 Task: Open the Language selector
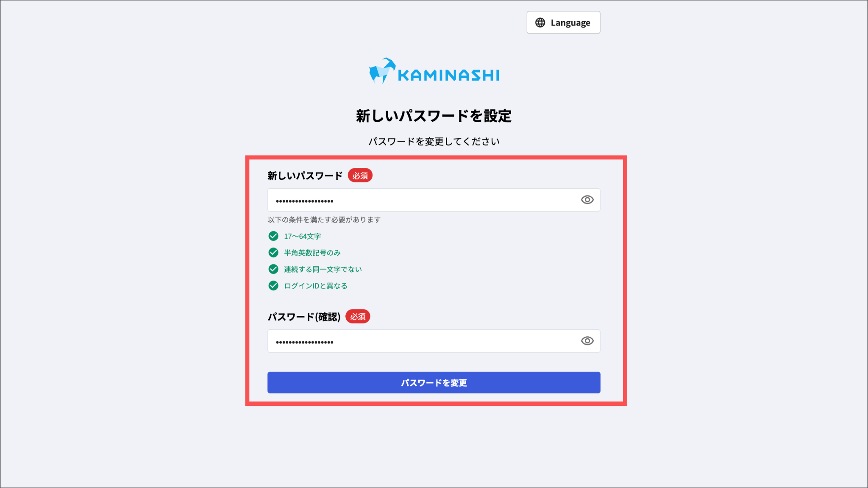tap(563, 22)
